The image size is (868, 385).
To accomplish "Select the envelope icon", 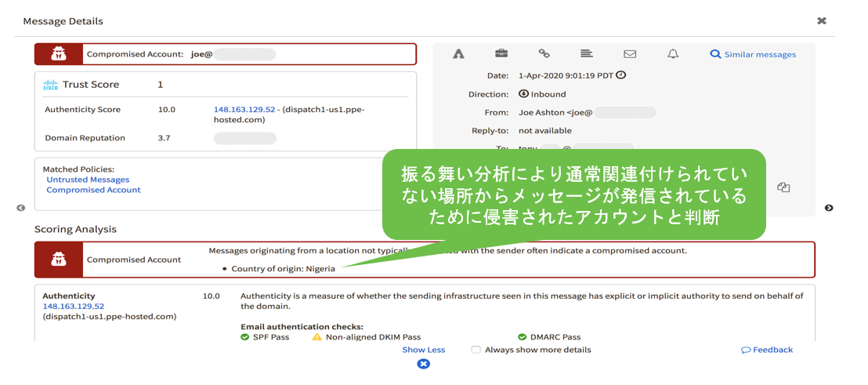I will tap(629, 54).
